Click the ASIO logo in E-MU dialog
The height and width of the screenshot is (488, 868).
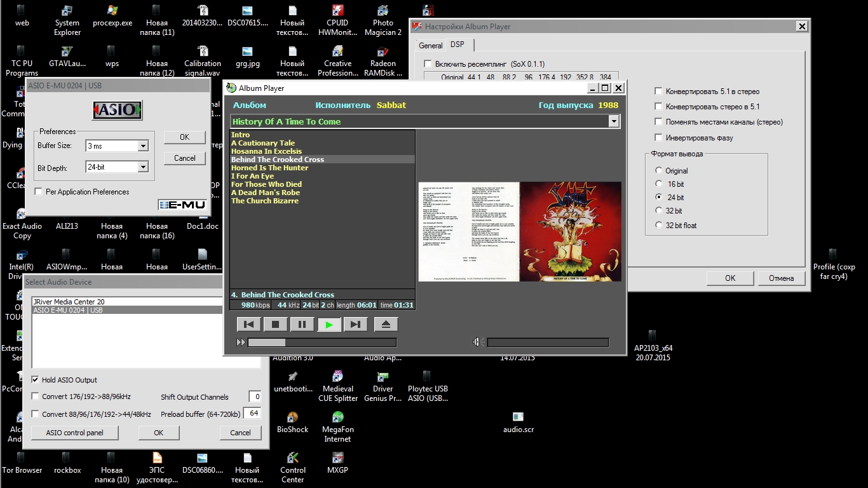click(x=118, y=110)
